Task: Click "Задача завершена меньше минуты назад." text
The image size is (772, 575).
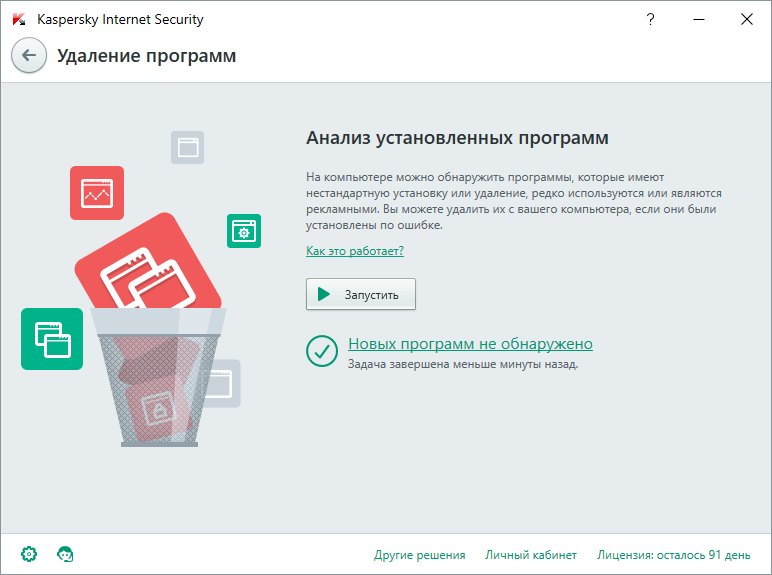Action: (x=463, y=364)
